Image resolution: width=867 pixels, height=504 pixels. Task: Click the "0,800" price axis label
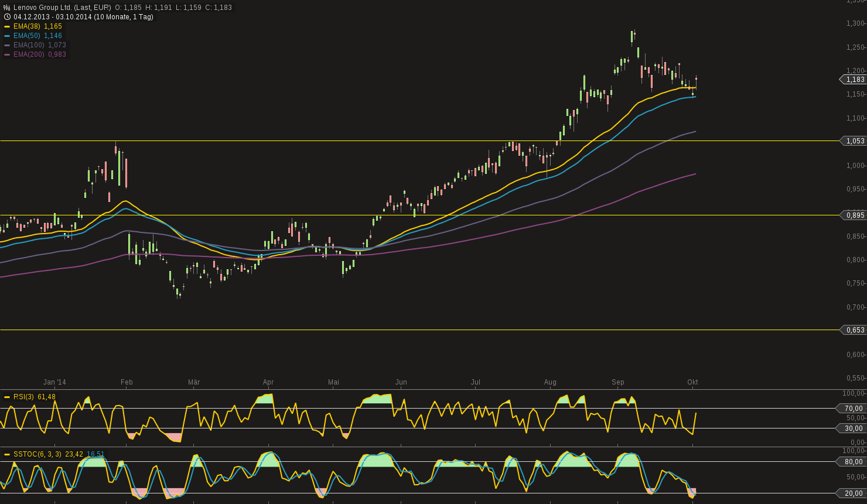click(856, 260)
